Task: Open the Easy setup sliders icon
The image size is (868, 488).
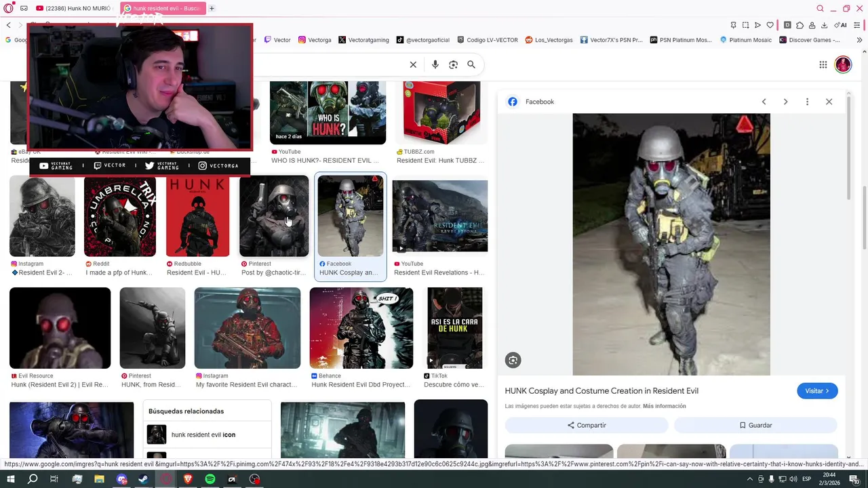Action: (x=859, y=25)
